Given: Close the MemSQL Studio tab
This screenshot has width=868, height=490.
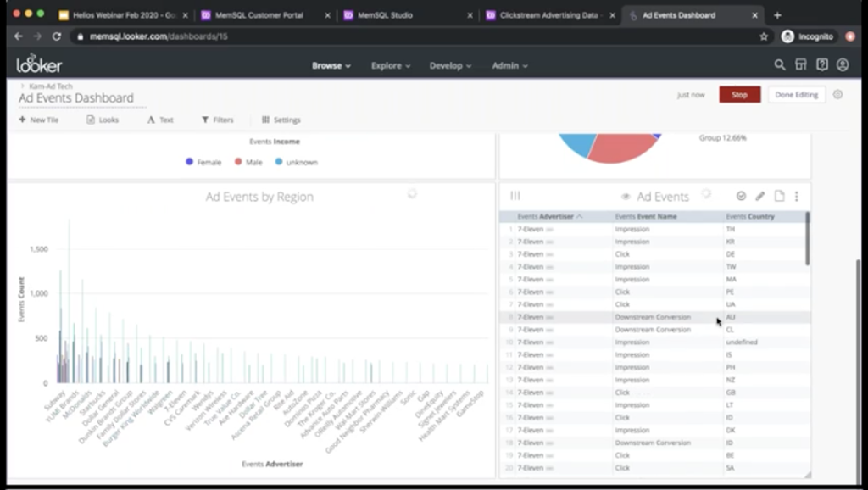Looking at the screenshot, I should click(470, 15).
